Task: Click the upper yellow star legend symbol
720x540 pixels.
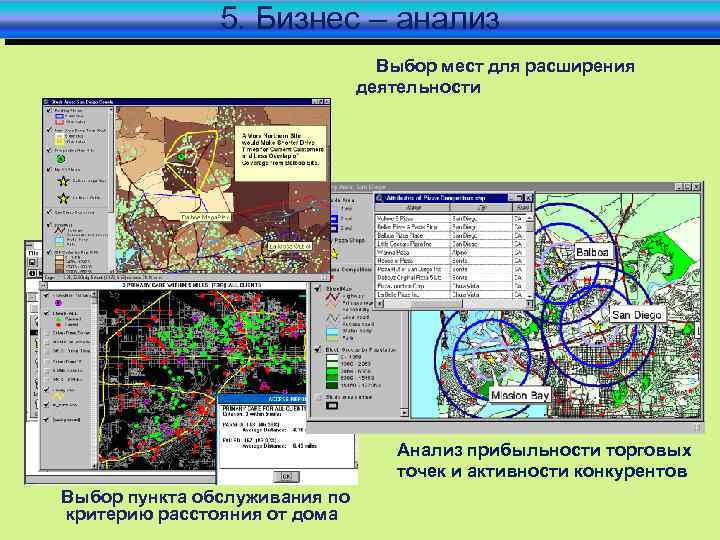Action: (x=63, y=181)
